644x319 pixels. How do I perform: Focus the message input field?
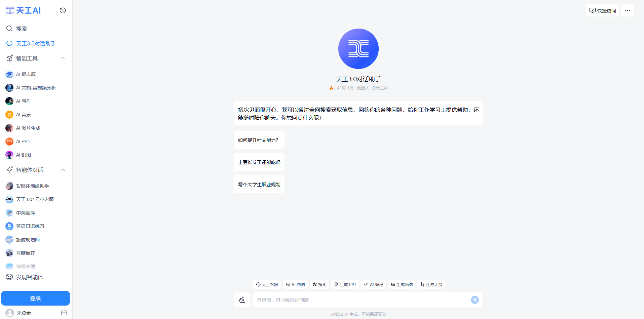pyautogui.click(x=362, y=300)
